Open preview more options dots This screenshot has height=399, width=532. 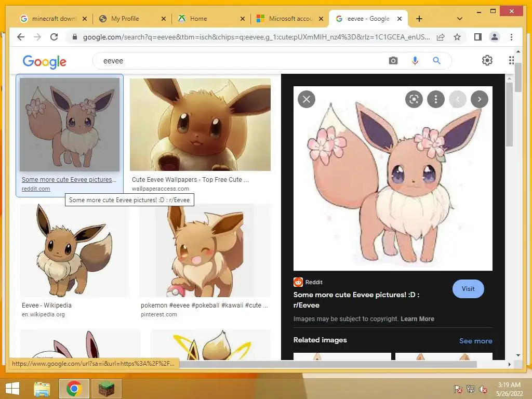[x=436, y=99]
